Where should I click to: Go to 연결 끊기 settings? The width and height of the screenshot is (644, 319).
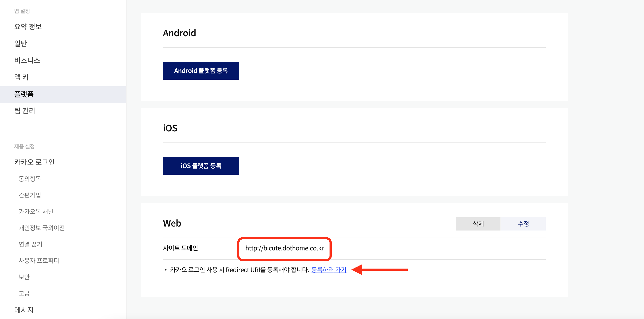31,244
